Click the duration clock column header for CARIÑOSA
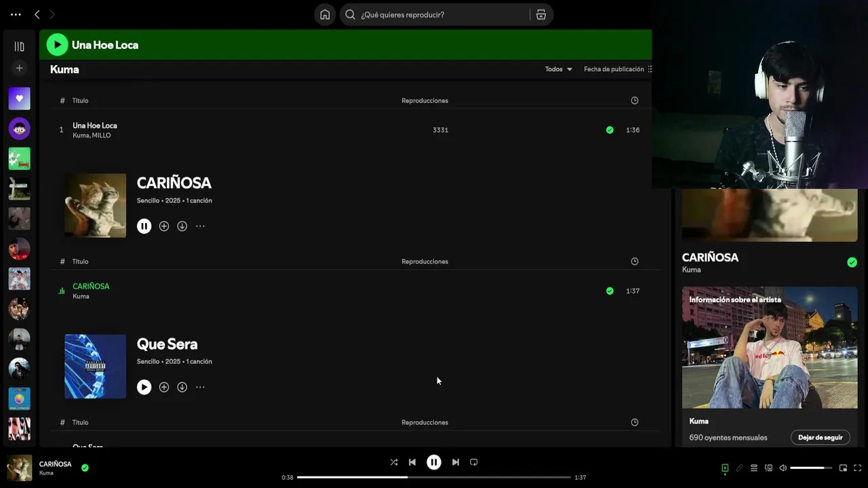 pos(635,262)
